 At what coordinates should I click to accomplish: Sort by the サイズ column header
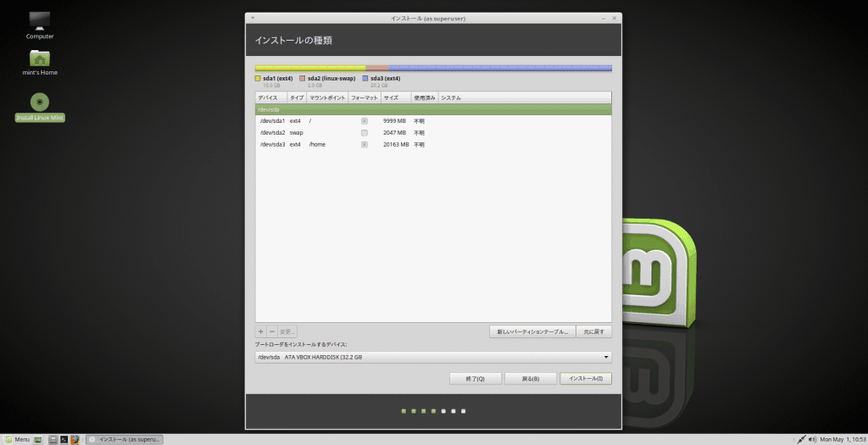(396, 98)
